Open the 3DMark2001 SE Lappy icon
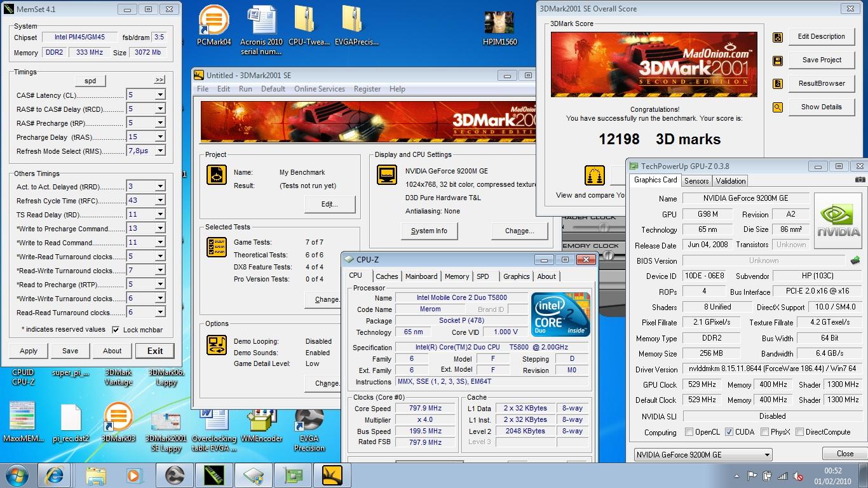The width and height of the screenshot is (868, 488). point(166,432)
